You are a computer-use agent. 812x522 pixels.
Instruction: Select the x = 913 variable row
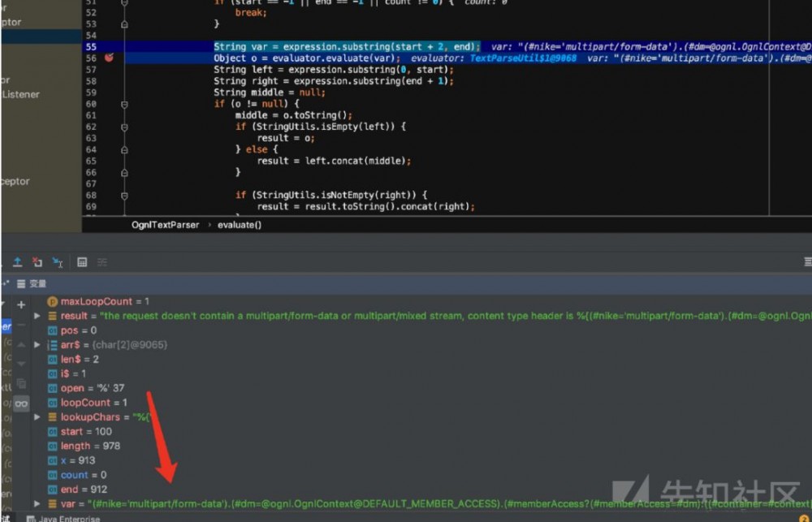(x=71, y=460)
